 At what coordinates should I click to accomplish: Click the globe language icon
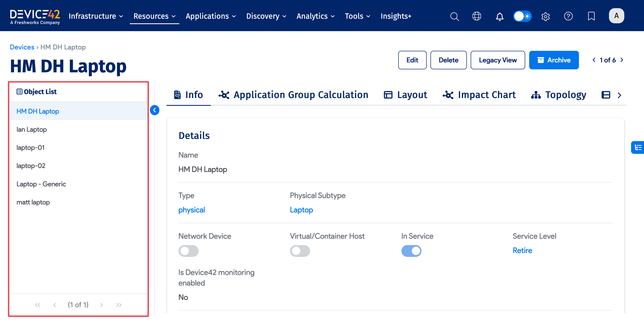pos(477,16)
